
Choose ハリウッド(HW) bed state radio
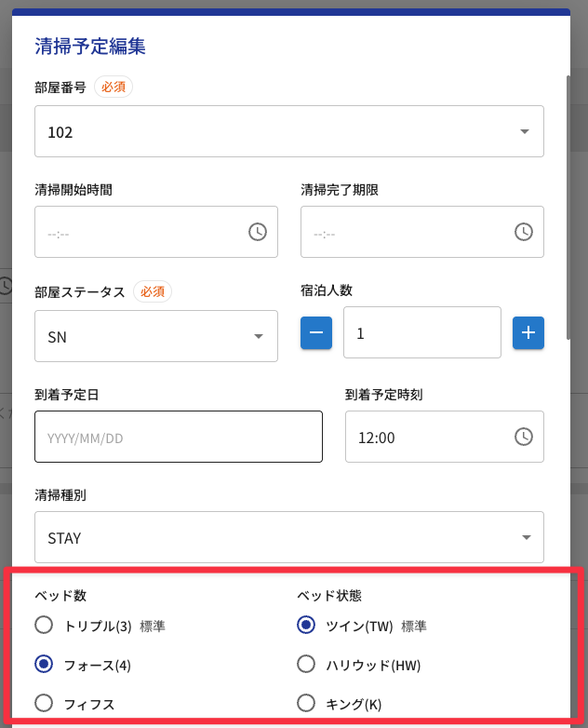tap(306, 664)
